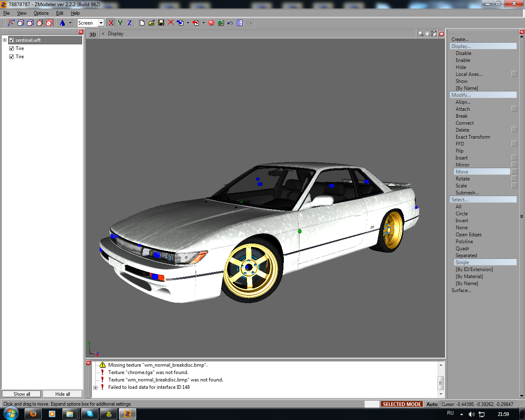
Task: Expand the Failed to load data message
Action: click(95, 388)
